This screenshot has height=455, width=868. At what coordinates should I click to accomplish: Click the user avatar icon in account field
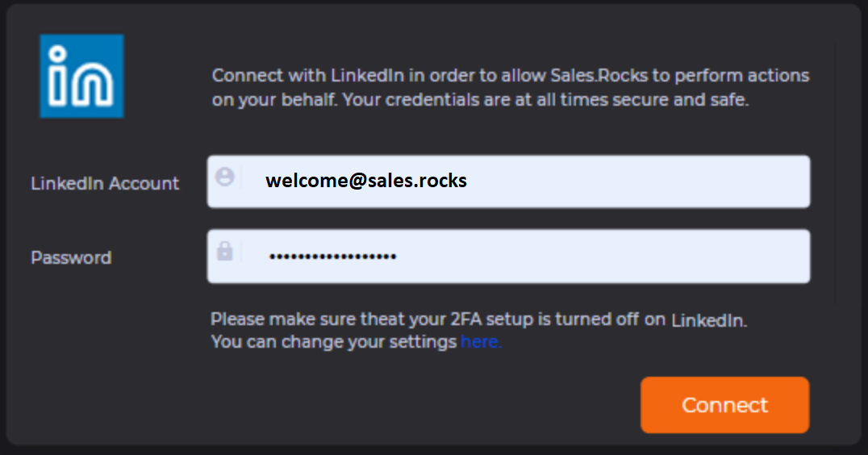tap(225, 177)
